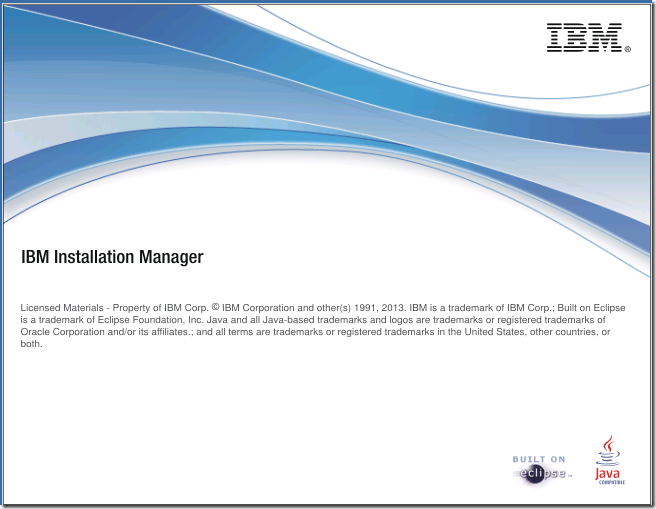Click the "eclipse" wordmark text
656x509 pixels.
click(x=546, y=473)
